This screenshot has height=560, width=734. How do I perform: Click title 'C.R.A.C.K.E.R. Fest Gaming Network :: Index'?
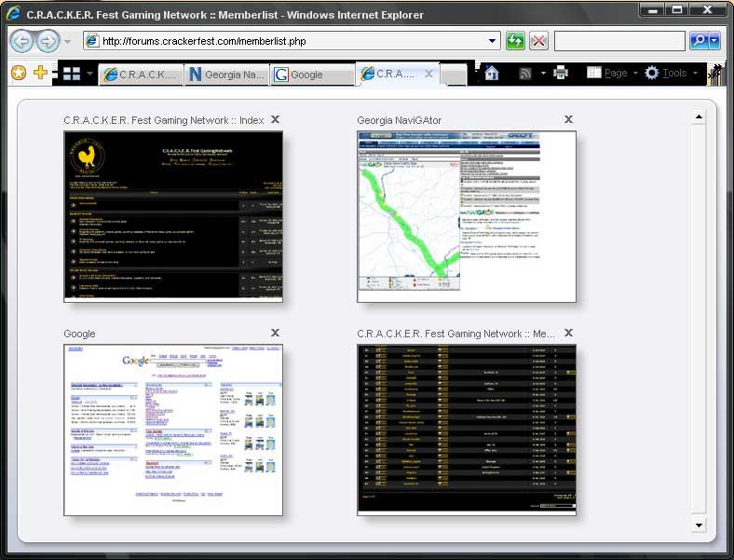[164, 120]
